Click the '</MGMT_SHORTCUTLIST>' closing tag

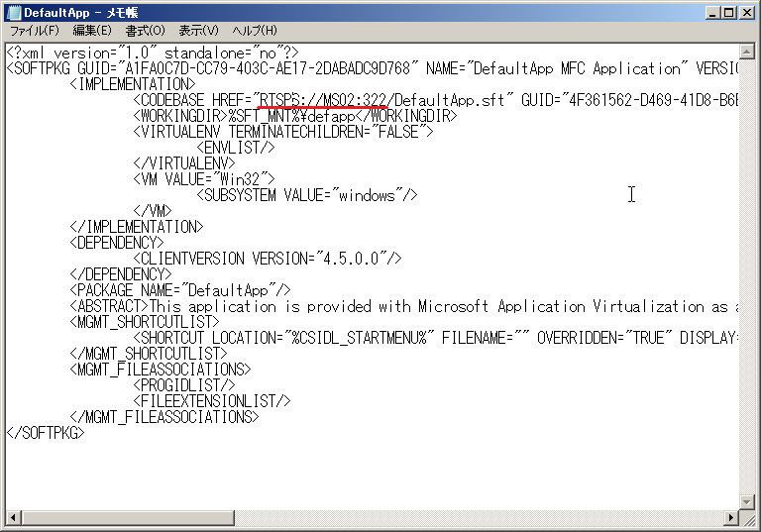point(149,354)
